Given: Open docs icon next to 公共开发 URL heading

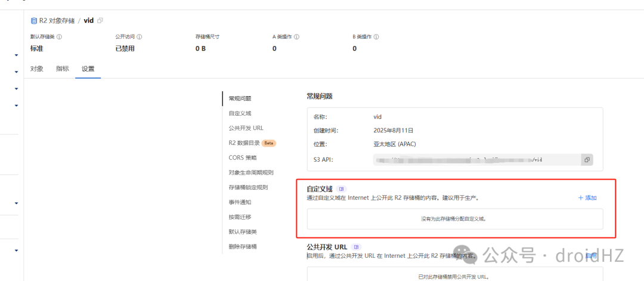Looking at the screenshot, I should point(357,247).
